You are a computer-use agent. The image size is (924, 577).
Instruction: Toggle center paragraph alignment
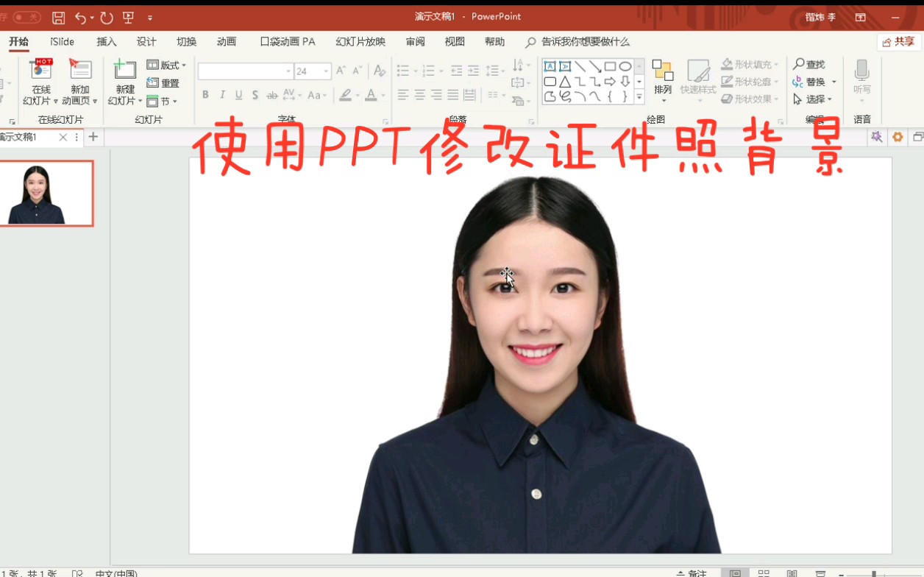419,95
